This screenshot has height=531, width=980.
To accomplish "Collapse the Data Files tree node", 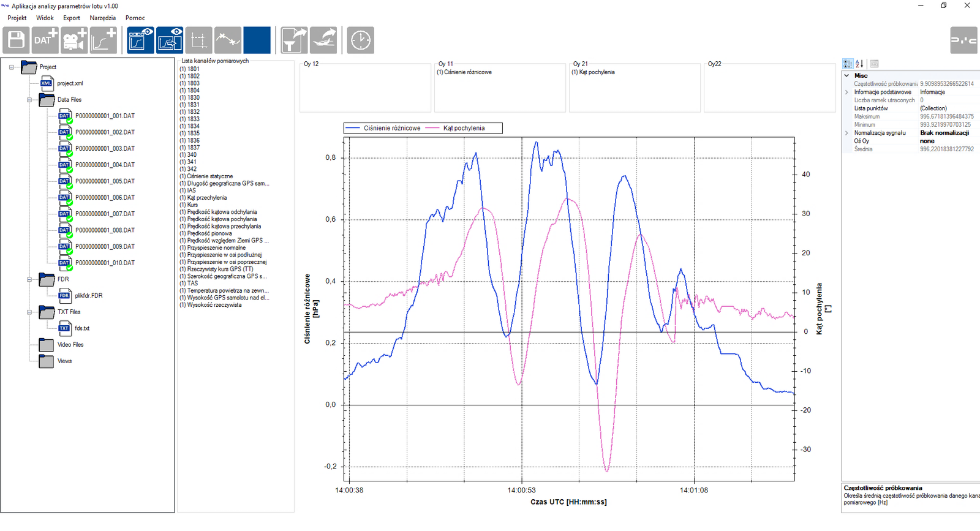I will [x=29, y=100].
